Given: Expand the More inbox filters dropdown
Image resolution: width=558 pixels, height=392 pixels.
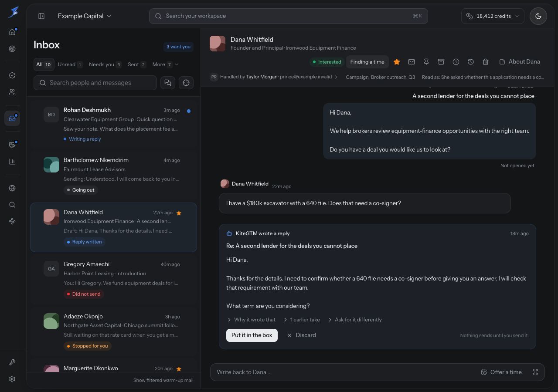Looking at the screenshot, I should pyautogui.click(x=165, y=64).
